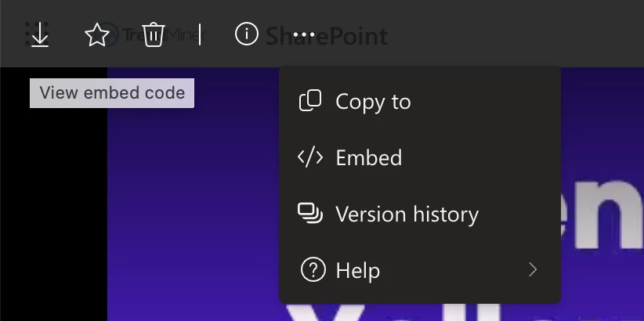Open the info details pane icon
644x321 pixels.
247,34
